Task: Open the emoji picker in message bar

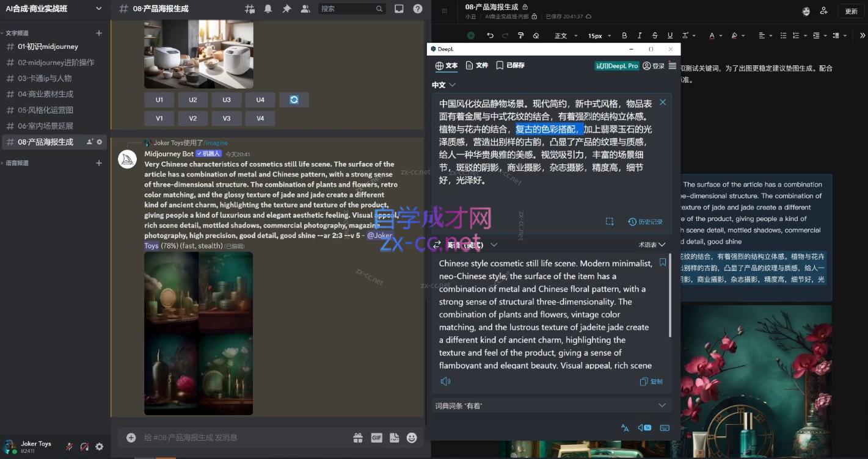Action: click(412, 438)
